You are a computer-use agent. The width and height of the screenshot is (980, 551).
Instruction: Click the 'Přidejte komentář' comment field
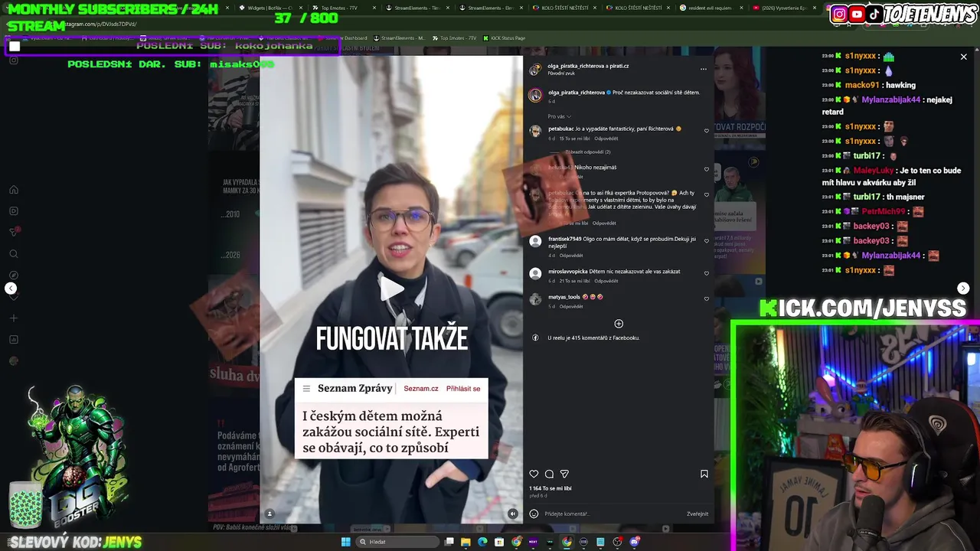(612, 514)
